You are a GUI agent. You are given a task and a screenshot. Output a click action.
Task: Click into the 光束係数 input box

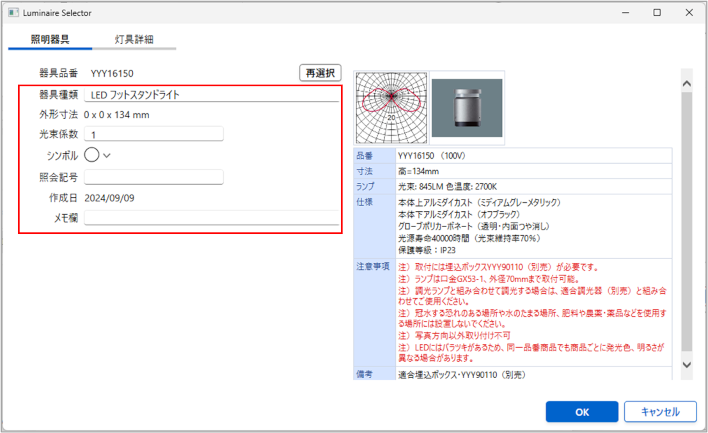click(153, 134)
